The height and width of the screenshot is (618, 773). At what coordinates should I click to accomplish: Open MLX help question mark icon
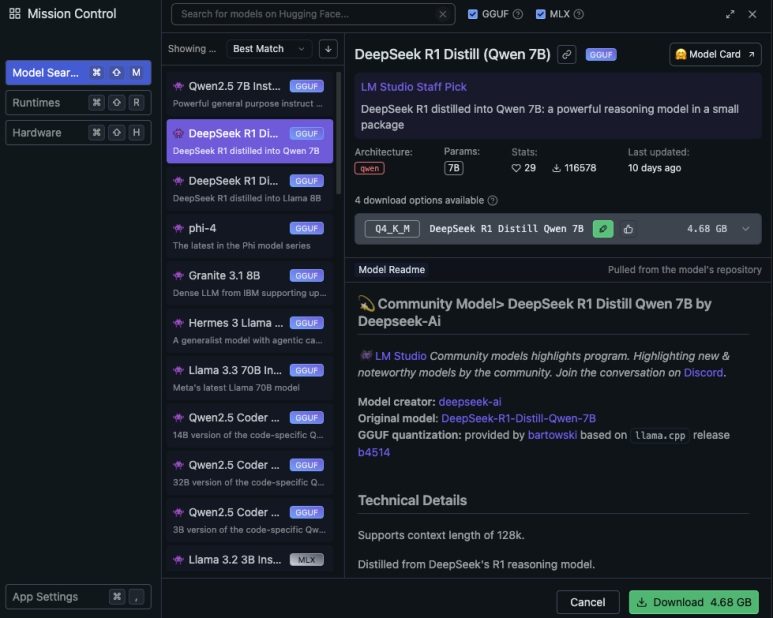pos(579,14)
